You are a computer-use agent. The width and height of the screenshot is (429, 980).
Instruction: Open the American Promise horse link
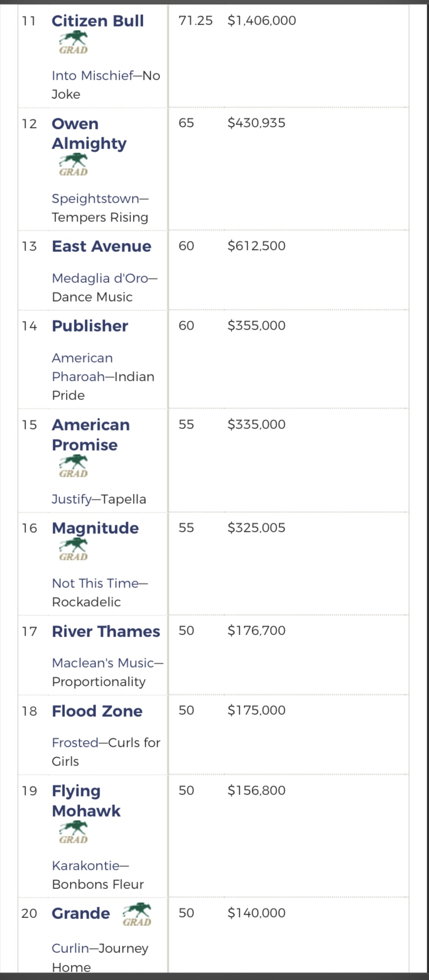coord(91,435)
